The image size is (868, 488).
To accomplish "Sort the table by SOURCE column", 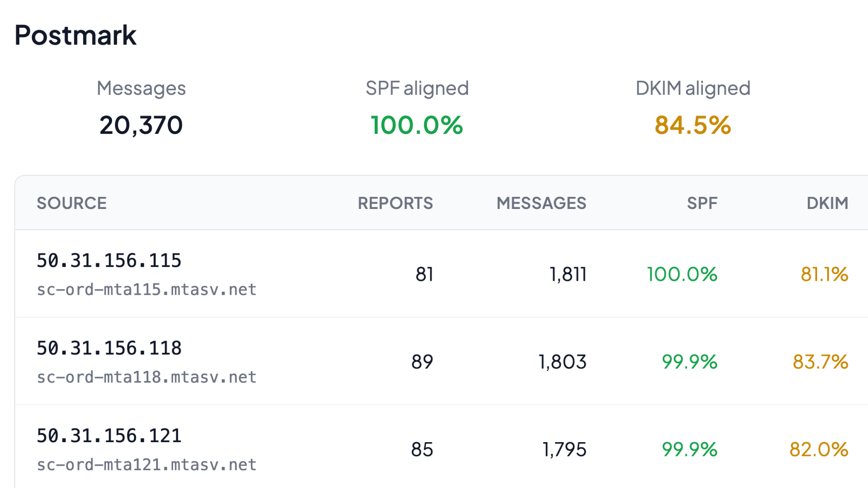I will coord(72,203).
